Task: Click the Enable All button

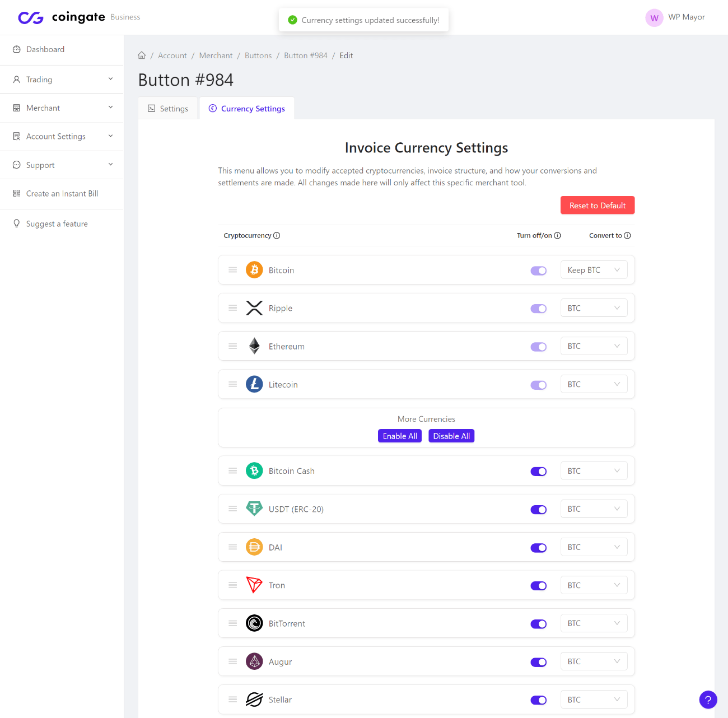Action: [x=400, y=436]
